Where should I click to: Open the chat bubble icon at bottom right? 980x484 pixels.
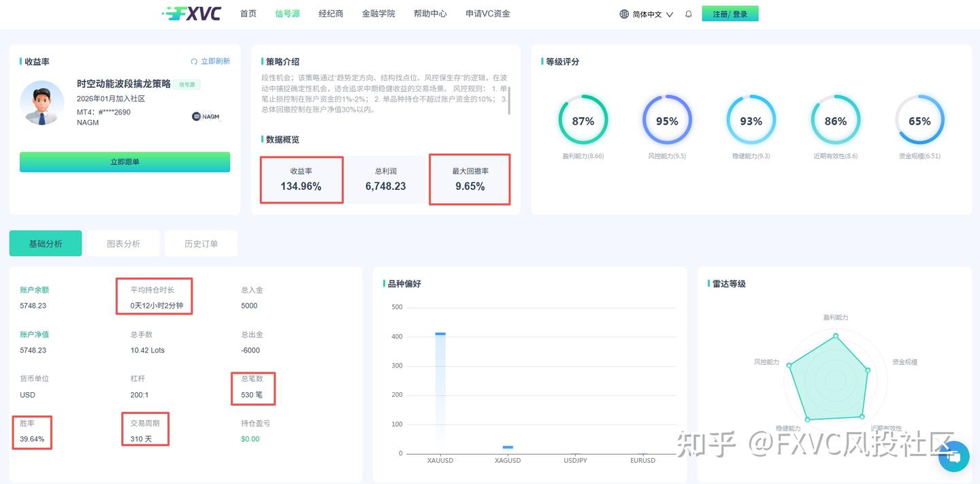point(953,457)
